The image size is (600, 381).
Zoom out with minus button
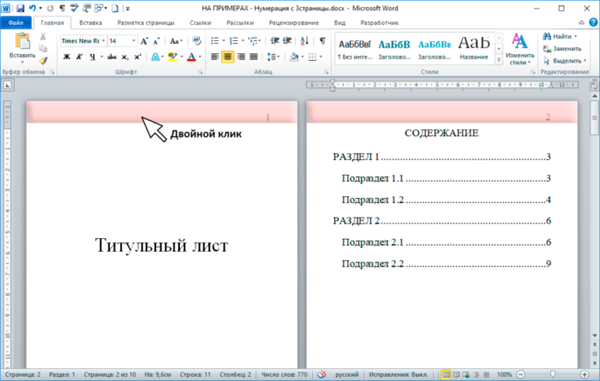click(521, 374)
